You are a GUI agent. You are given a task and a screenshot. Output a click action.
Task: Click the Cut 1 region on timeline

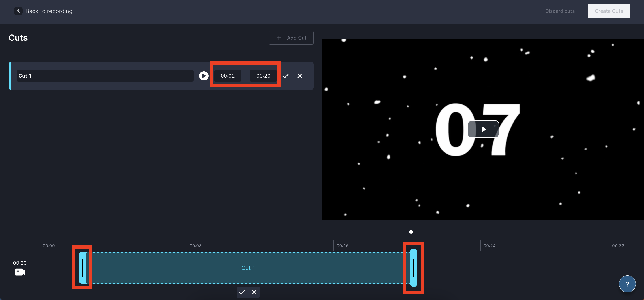click(x=248, y=268)
